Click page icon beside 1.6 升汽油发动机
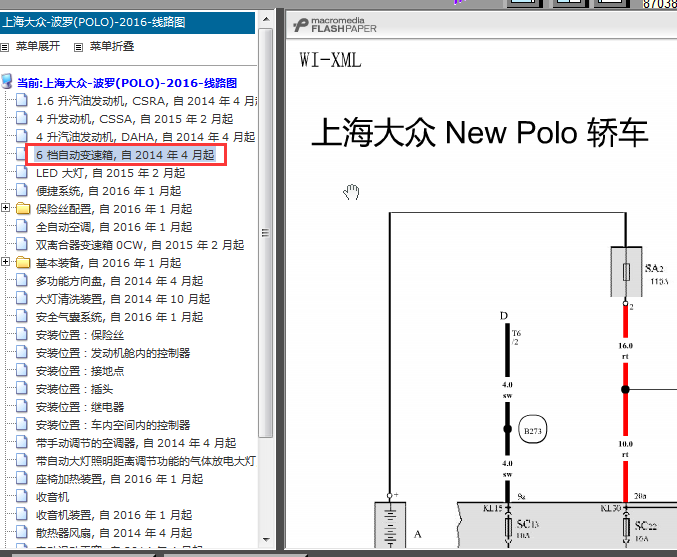677x557 pixels. click(22, 100)
